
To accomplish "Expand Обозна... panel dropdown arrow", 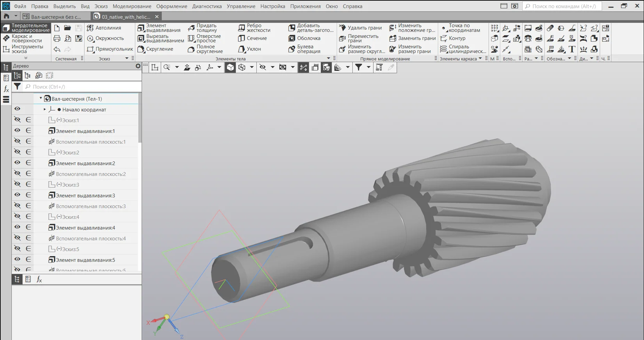I will click(x=569, y=59).
